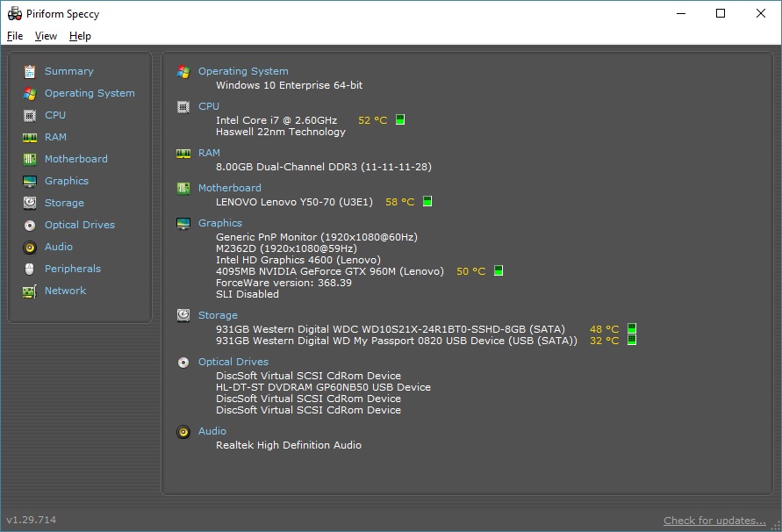
Task: Switch to the CPU section in sidebar
Action: coord(55,115)
